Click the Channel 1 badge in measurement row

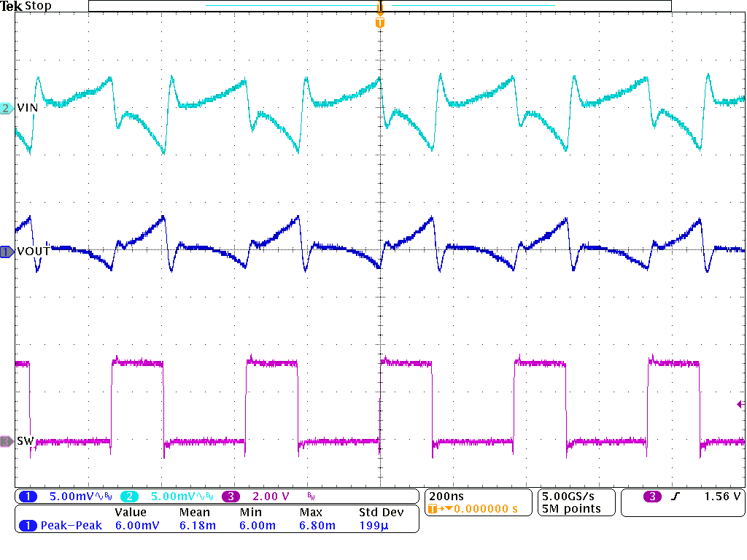coord(28,524)
